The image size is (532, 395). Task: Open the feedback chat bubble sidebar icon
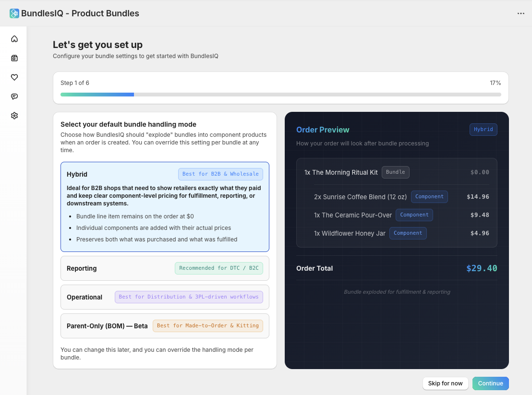(x=14, y=96)
